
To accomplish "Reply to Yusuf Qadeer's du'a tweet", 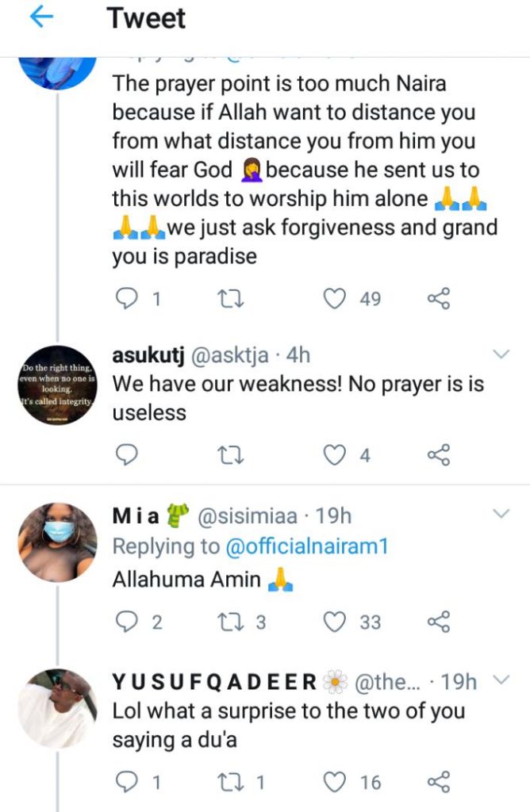I will point(127,783).
